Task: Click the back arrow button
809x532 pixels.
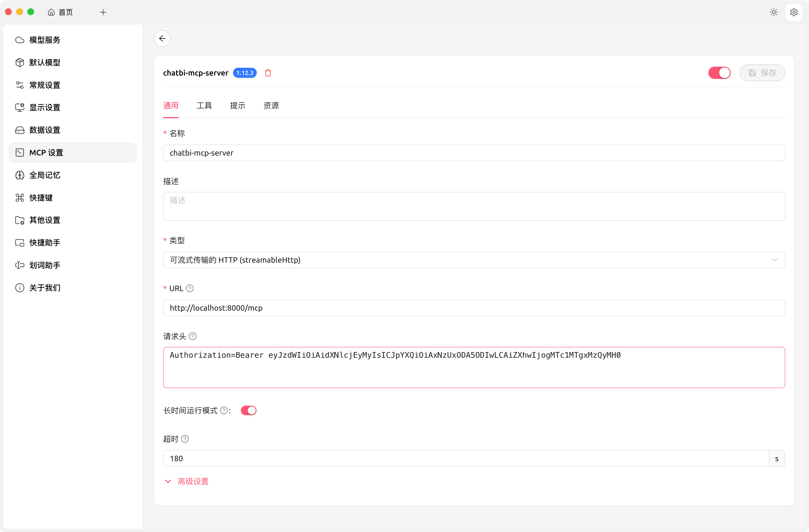Action: [162, 38]
